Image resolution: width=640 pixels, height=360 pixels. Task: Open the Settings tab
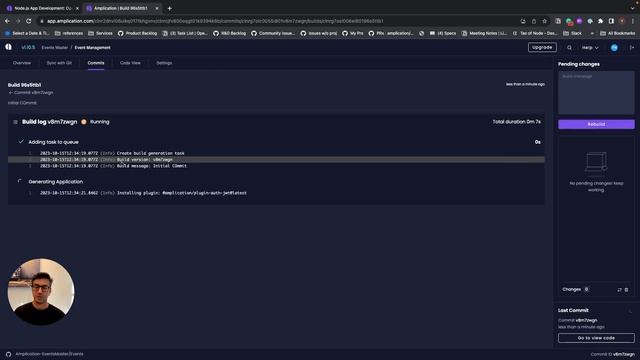pos(164,63)
